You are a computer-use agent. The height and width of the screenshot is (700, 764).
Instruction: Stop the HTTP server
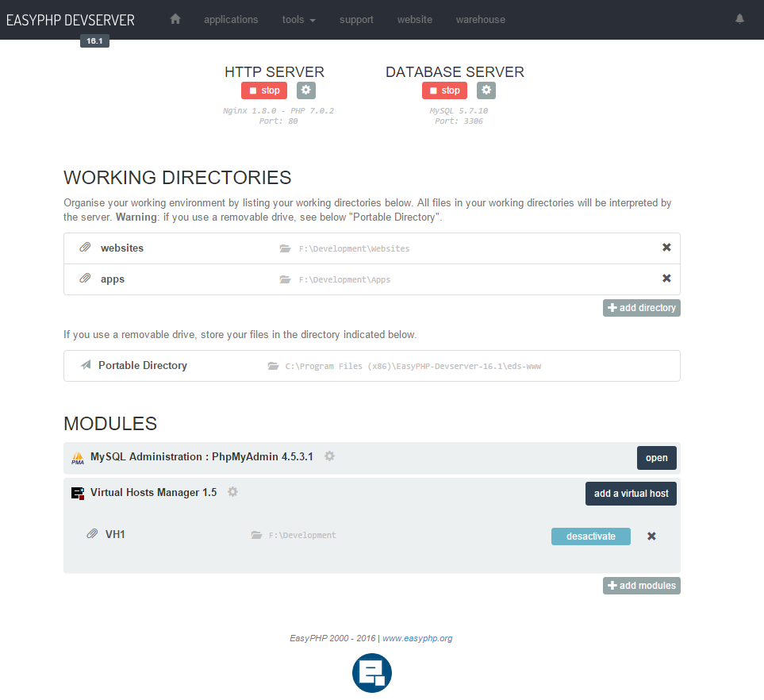(264, 90)
